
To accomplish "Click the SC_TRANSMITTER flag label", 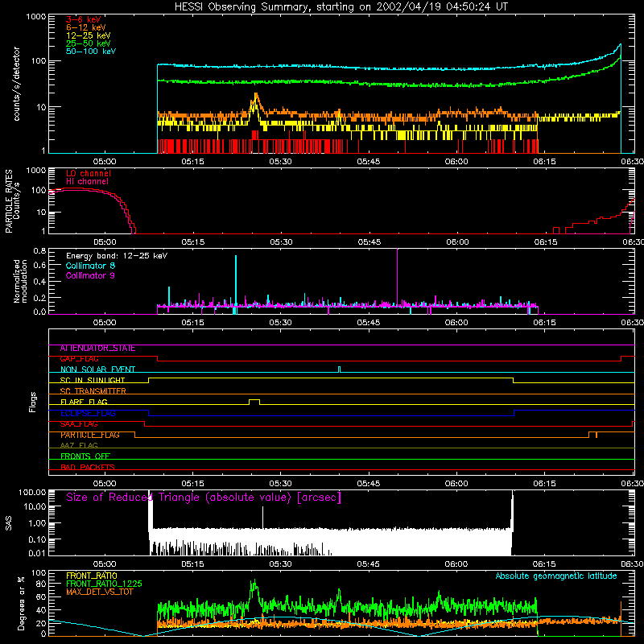I will pos(93,391).
